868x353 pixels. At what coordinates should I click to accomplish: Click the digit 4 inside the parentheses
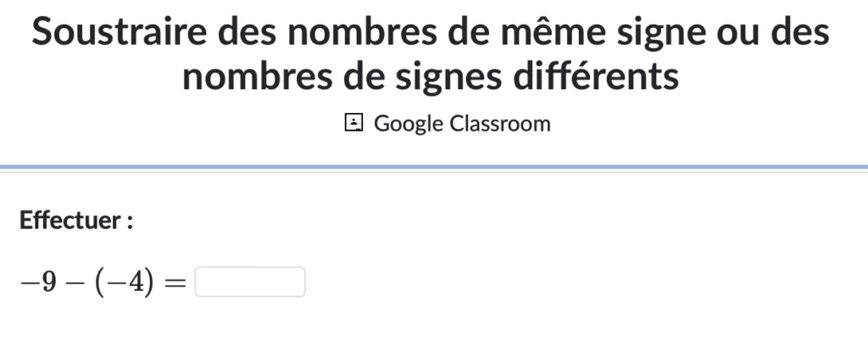coord(138,283)
